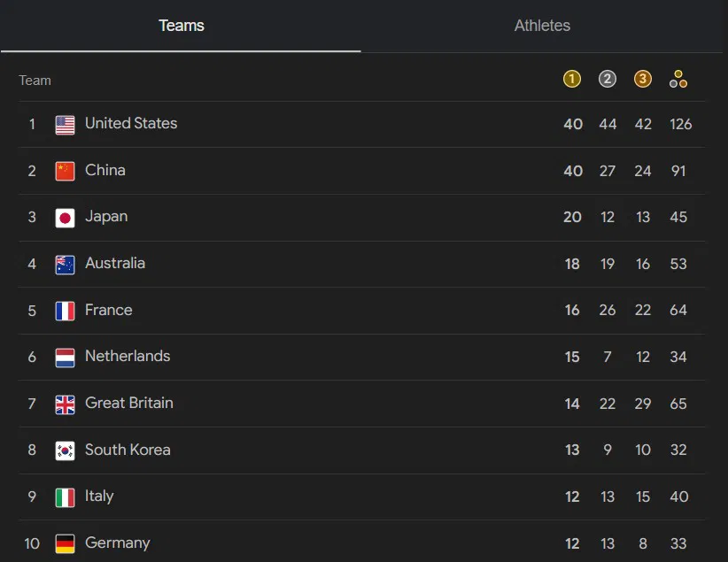The height and width of the screenshot is (562, 728).
Task: Select the Teams tab
Action: 181,26
